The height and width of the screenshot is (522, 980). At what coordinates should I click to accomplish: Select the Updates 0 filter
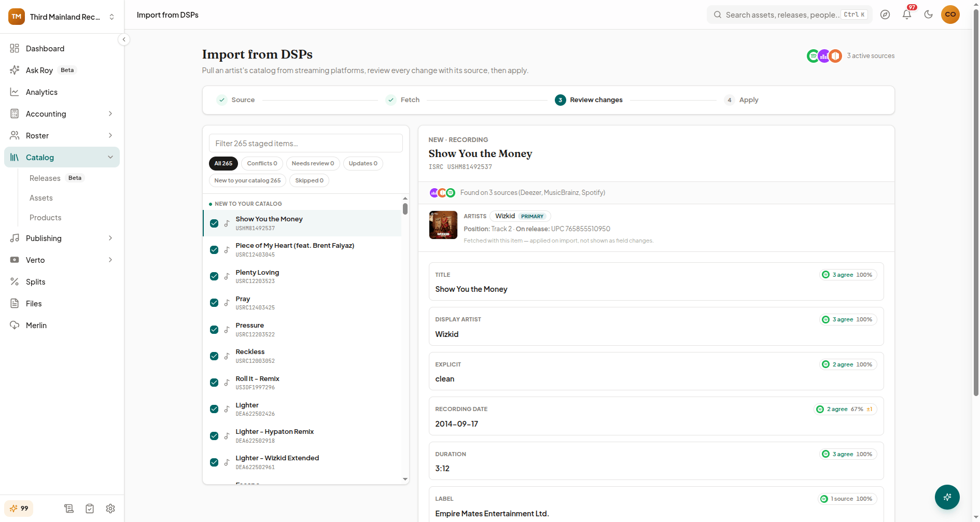363,163
